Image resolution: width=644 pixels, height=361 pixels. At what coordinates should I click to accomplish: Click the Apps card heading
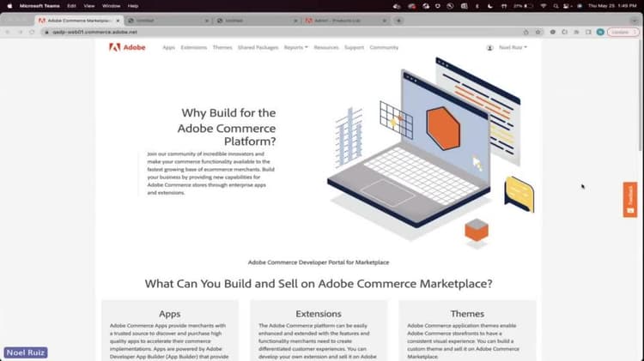pyautogui.click(x=170, y=314)
